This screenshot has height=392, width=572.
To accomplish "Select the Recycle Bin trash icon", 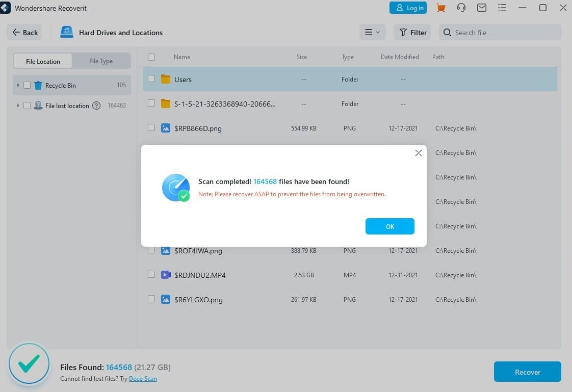I will 38,85.
